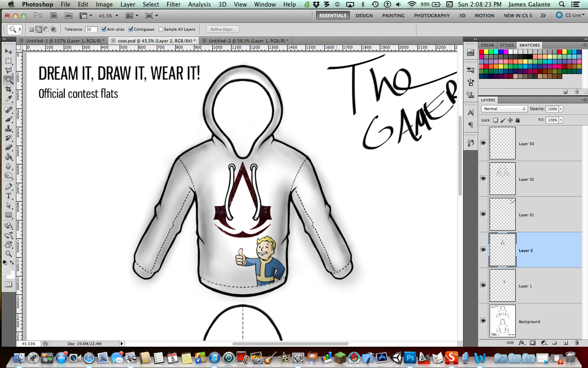Select the Clone Stamp tool
The image size is (588, 368).
9,128
